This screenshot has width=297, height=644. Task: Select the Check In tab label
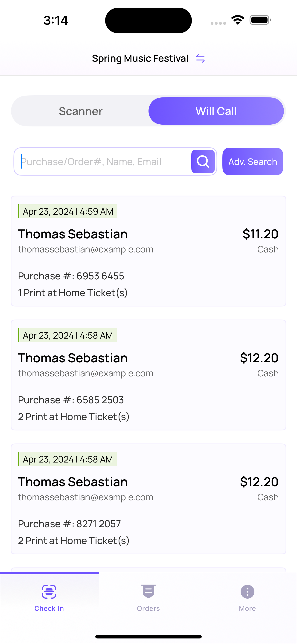tap(49, 609)
